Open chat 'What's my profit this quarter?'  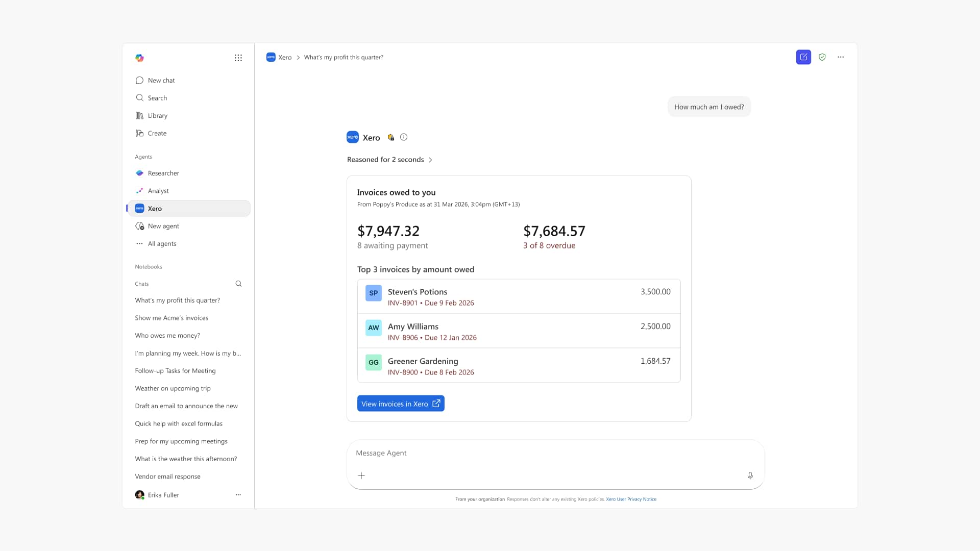(x=178, y=300)
